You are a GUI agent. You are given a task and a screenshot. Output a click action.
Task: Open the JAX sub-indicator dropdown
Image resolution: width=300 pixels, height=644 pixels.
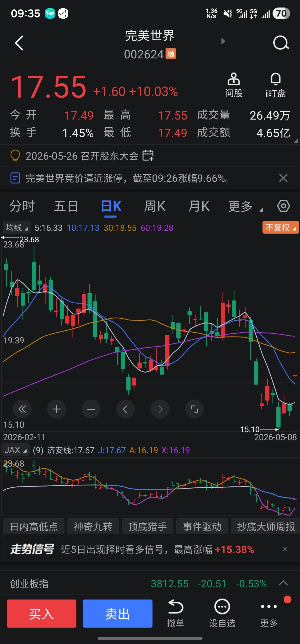pos(16,450)
